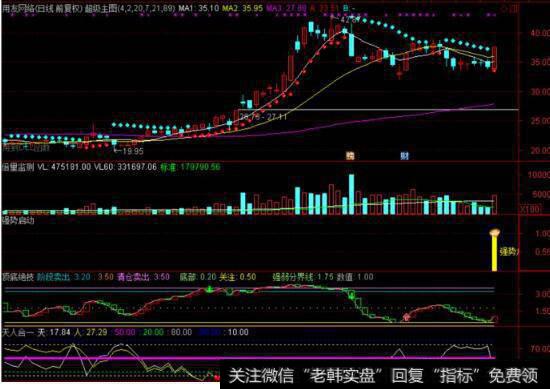
Task: Click the 天人合一 indicator title
Action: tap(18, 332)
